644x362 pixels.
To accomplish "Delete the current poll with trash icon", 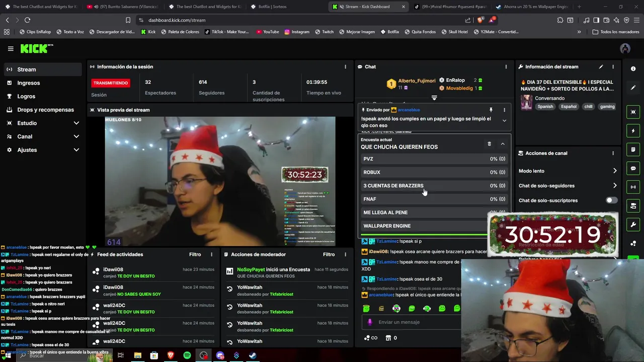I will (489, 144).
